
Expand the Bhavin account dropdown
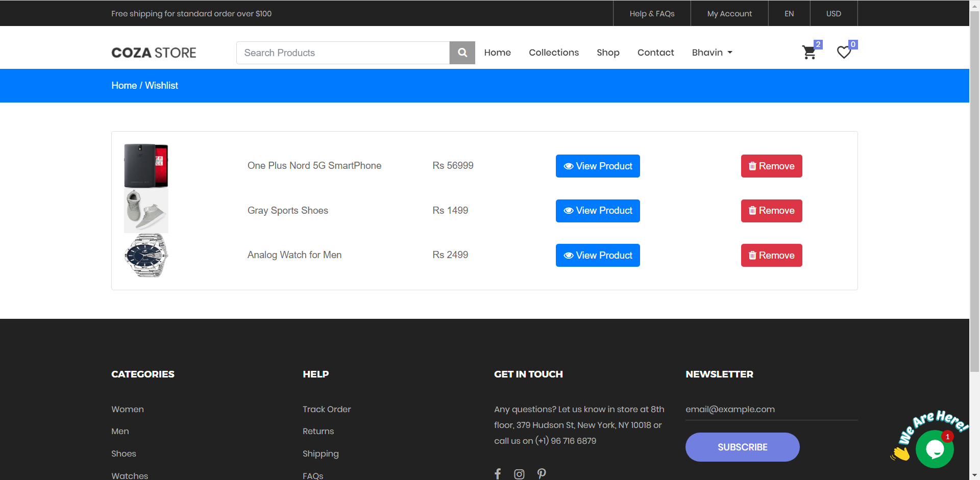(712, 53)
